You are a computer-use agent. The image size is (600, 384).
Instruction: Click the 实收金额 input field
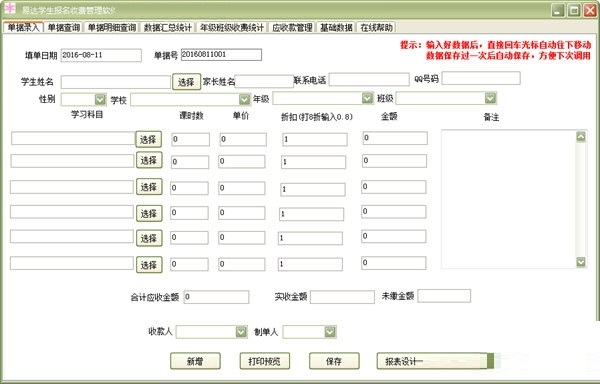click(x=342, y=297)
